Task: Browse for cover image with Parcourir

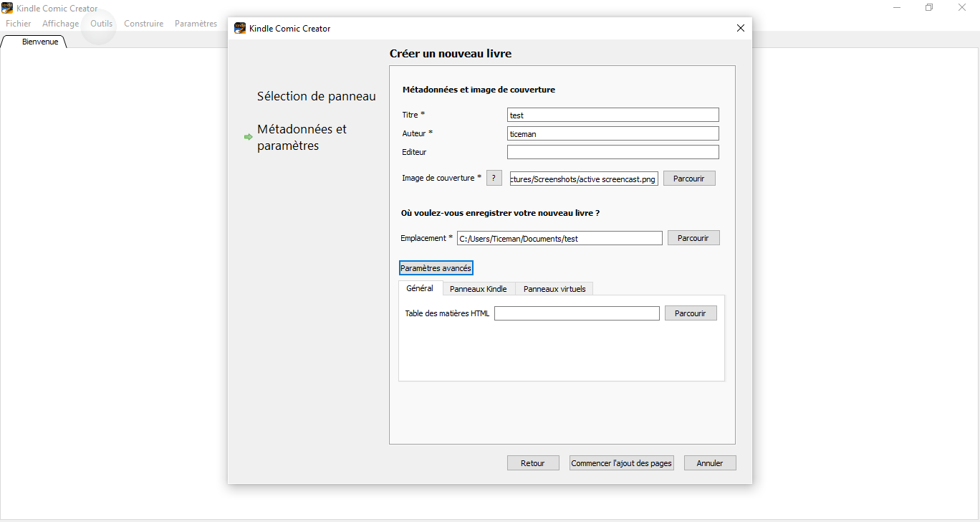Action: pyautogui.click(x=689, y=179)
